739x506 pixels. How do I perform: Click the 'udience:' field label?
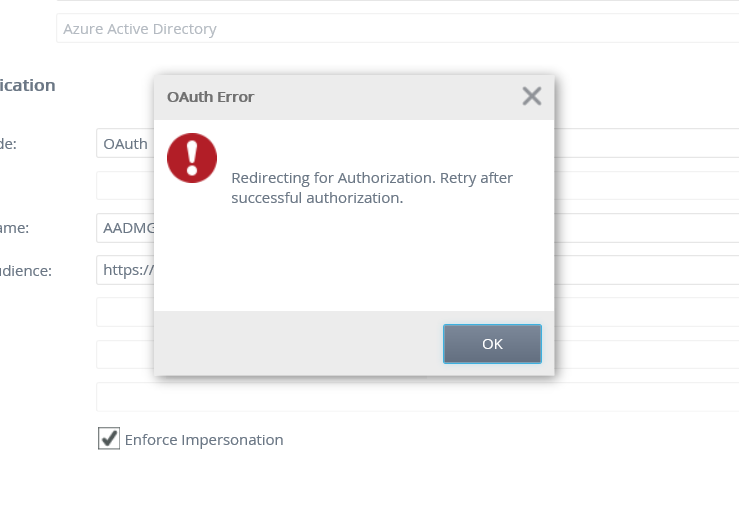(x=26, y=270)
